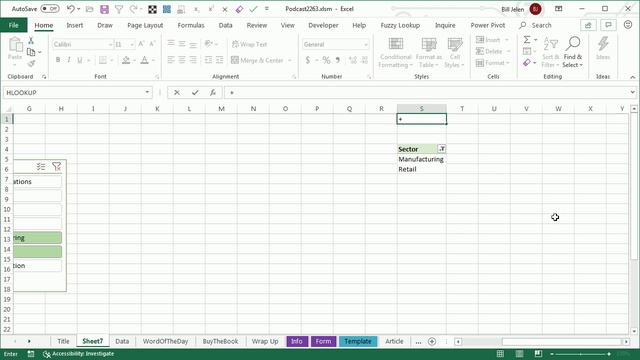Open the Name Box dropdown arrow

147,93
